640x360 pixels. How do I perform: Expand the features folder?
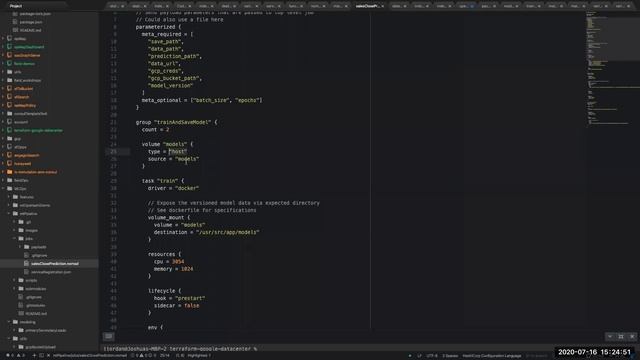[9, 197]
